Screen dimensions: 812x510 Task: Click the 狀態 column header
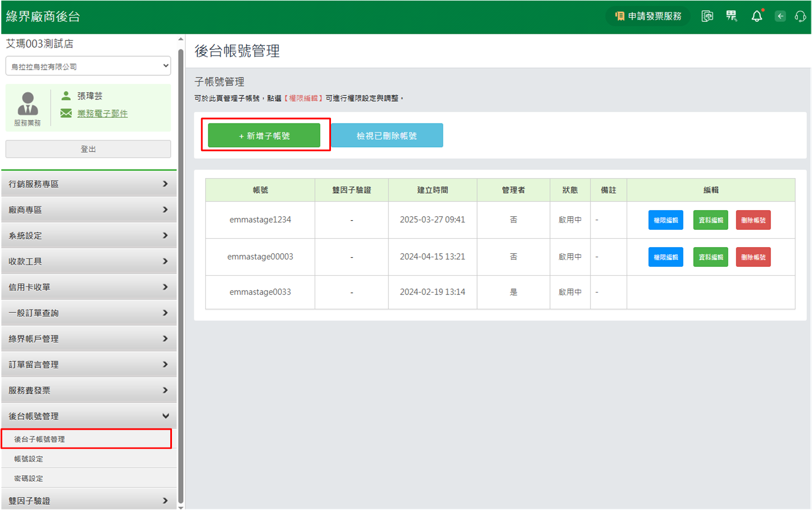tap(570, 190)
